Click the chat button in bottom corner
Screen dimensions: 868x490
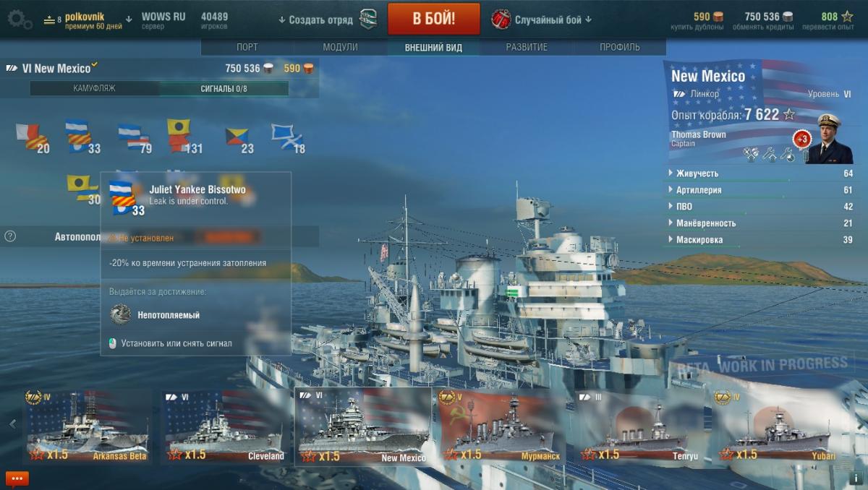[x=17, y=478]
